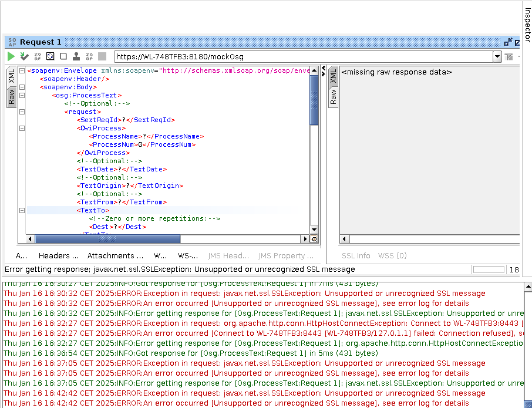Viewport: 532px width, 408px height.
Task: Fold the TextTo element in editor
Action: [22, 210]
